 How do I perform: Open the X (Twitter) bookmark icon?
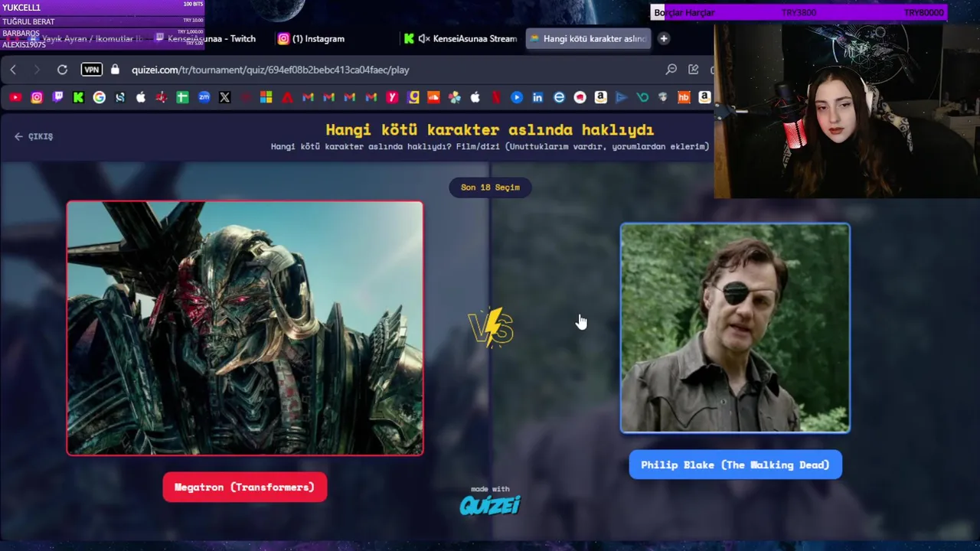point(224,97)
